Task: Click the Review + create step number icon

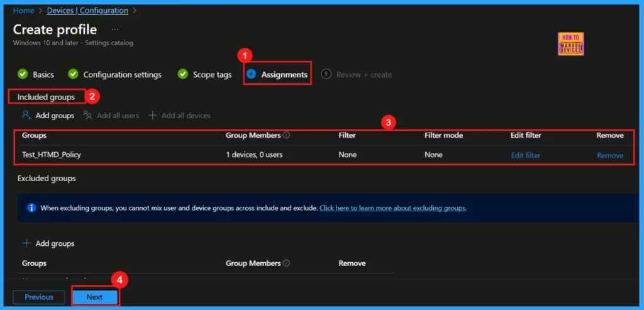Action: [326, 74]
